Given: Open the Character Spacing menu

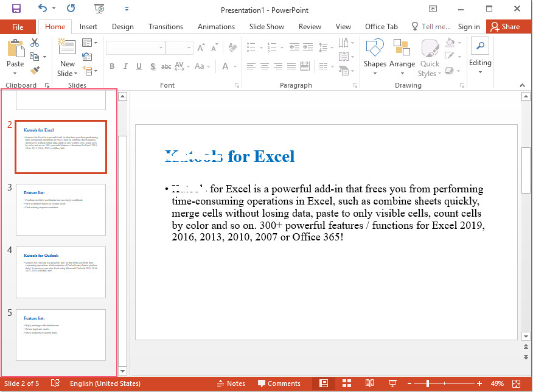Looking at the screenshot, I should [182, 66].
